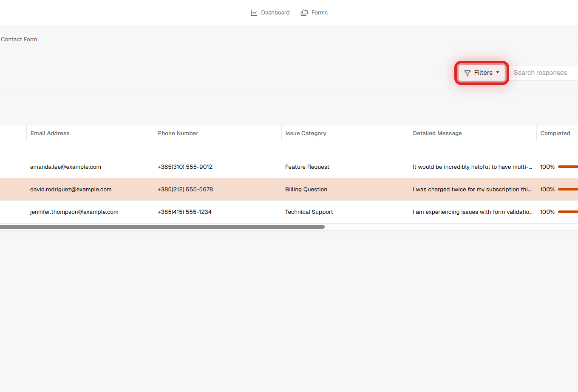Image resolution: width=578 pixels, height=392 pixels.
Task: Click the Phone Number column header
Action: [x=178, y=133]
